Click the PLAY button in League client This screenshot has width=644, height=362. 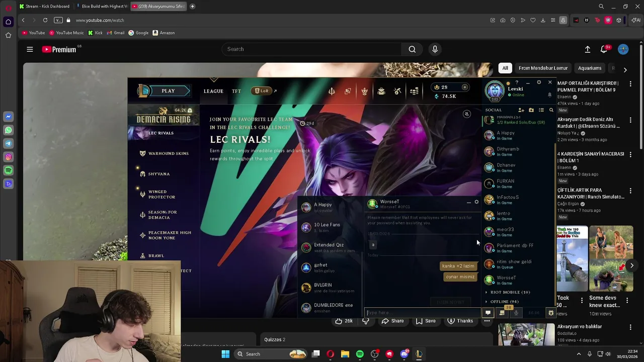(x=165, y=91)
